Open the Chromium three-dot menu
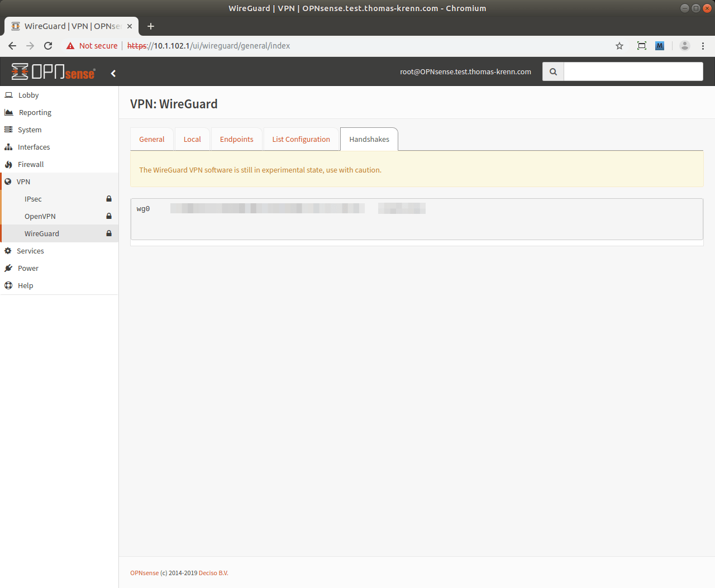Image resolution: width=715 pixels, height=588 pixels. (703, 46)
